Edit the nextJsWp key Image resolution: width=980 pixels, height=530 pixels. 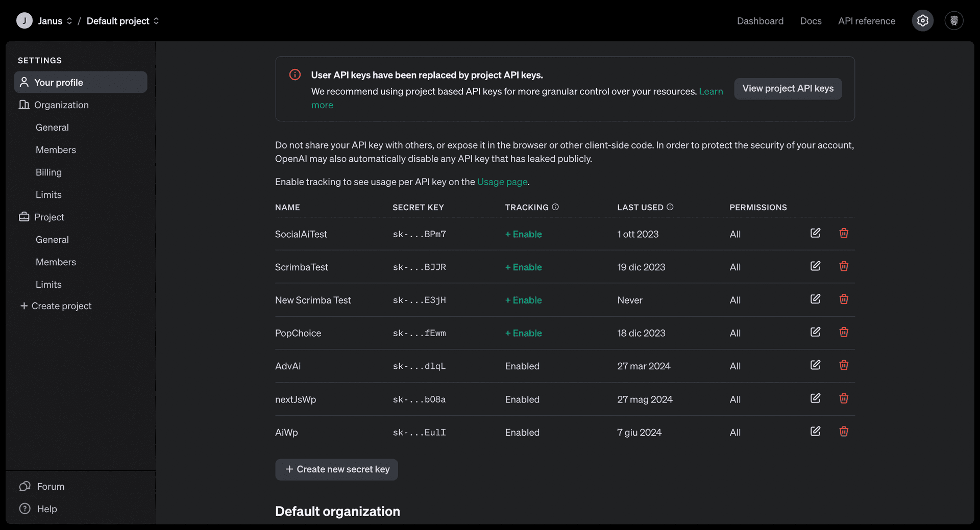(x=815, y=398)
